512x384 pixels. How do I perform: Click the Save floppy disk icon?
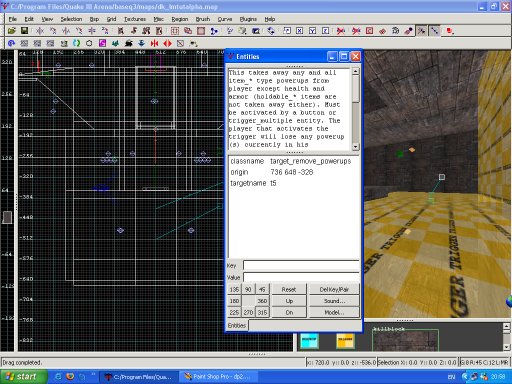tap(24, 31)
